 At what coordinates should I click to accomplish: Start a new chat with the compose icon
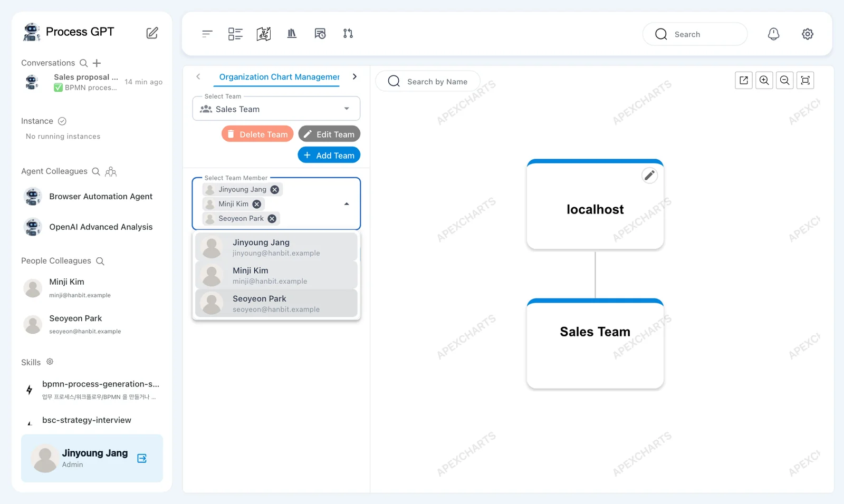tap(152, 33)
